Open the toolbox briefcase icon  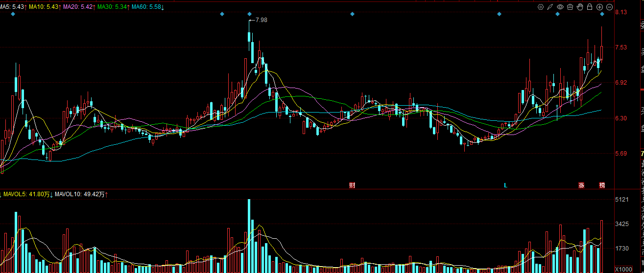pos(570,7)
